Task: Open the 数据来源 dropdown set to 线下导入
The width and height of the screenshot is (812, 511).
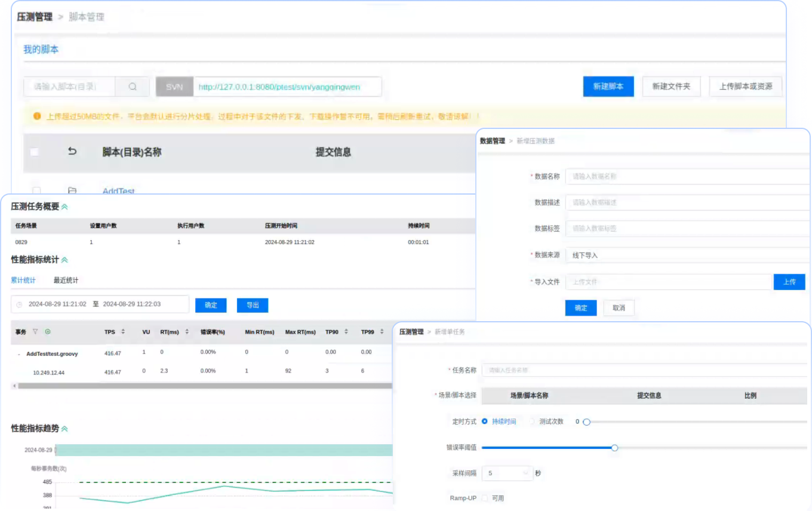Action: click(687, 255)
